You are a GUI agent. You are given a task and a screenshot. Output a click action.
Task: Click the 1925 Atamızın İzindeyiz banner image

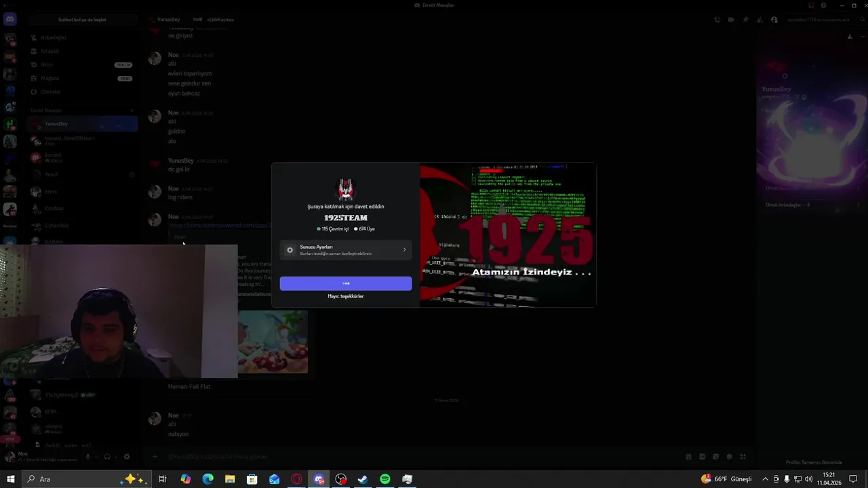click(508, 235)
